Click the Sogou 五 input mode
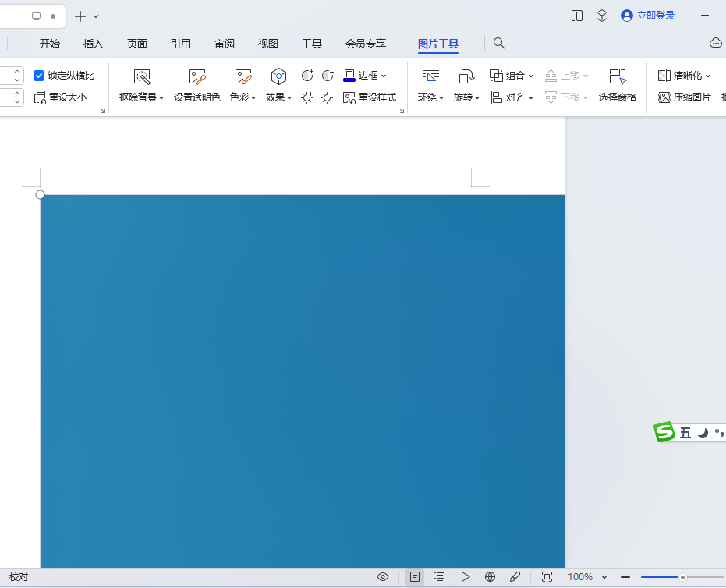The image size is (726, 588). [x=685, y=433]
